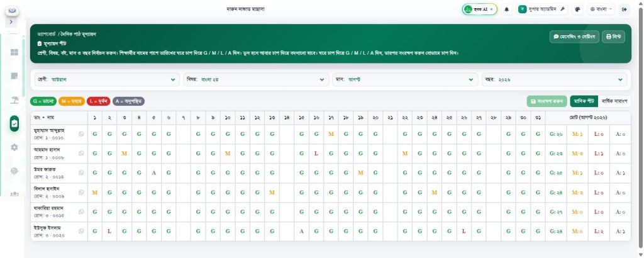This screenshot has width=644, height=258.
Task: Click WhatsApp icon for বিলাল হুসাইন
Action: [81, 193]
